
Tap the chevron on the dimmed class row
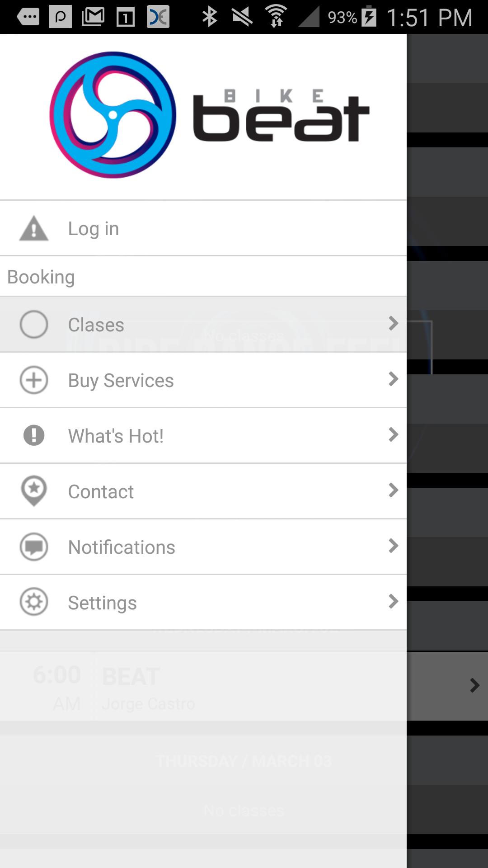coord(474,685)
